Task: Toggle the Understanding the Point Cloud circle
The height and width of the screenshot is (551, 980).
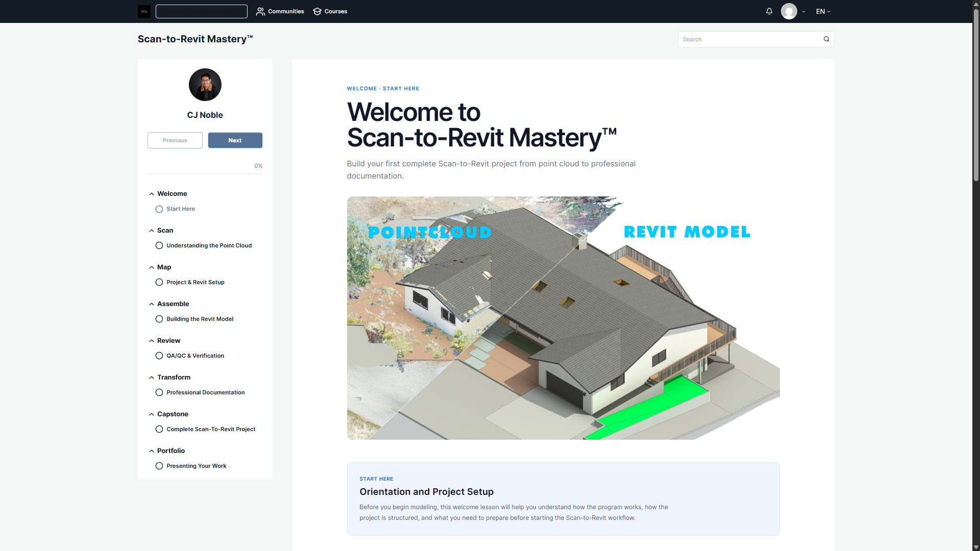Action: coord(159,245)
